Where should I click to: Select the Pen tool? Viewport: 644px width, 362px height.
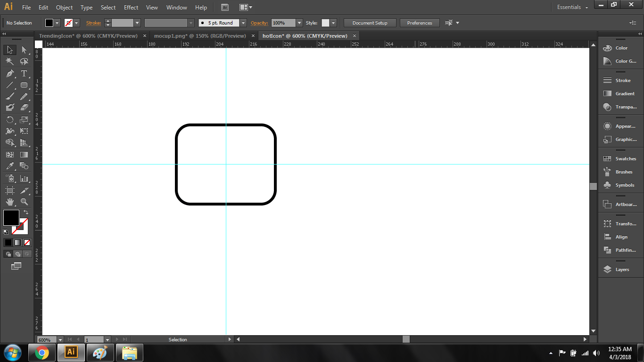pyautogui.click(x=9, y=74)
